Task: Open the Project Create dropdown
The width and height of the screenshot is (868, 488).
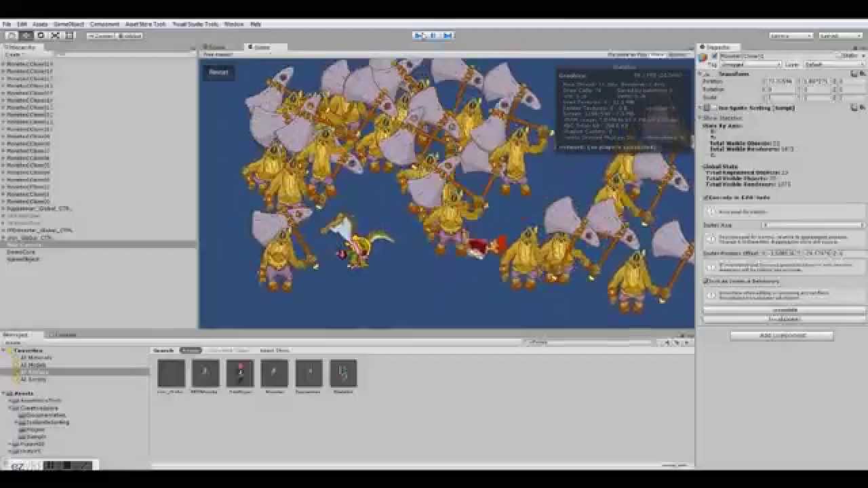Action: [14, 342]
